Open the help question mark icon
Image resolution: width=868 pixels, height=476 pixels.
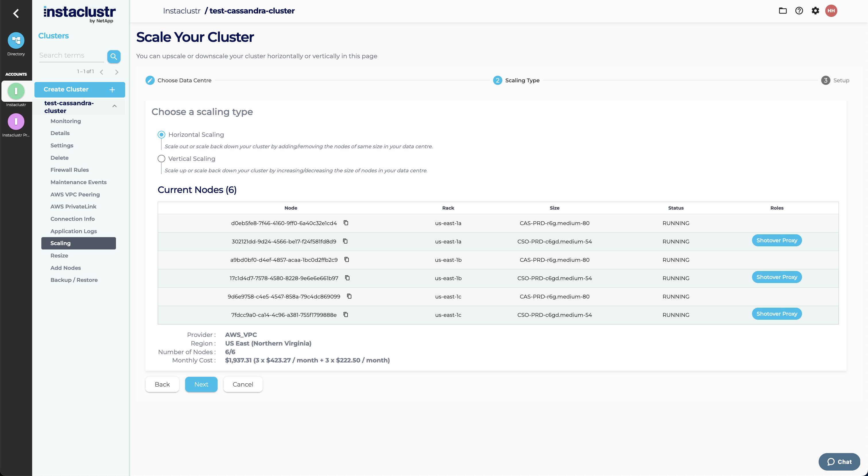pyautogui.click(x=799, y=11)
